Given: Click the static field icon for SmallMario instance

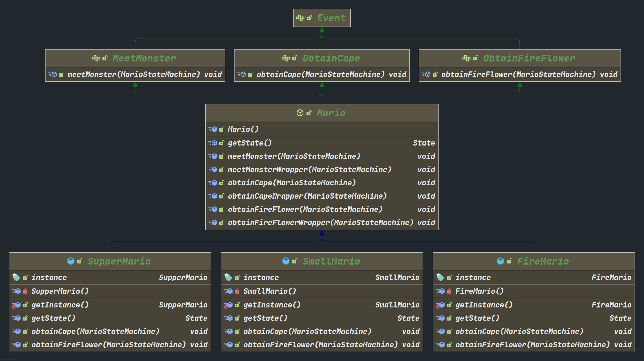Looking at the screenshot, I should coord(228,277).
